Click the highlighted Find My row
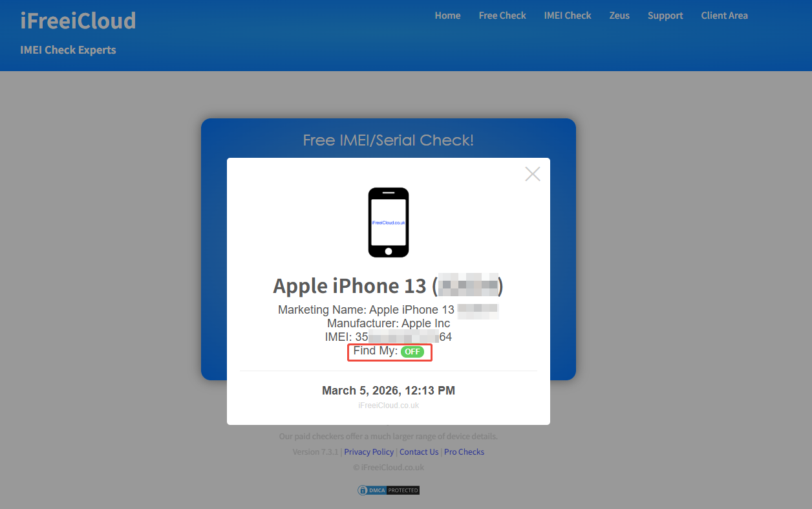The height and width of the screenshot is (509, 812). [389, 351]
